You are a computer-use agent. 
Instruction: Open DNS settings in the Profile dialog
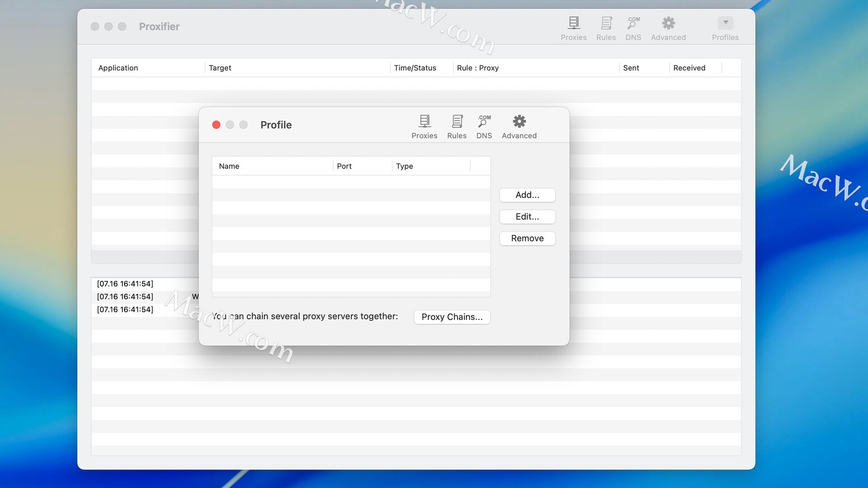coord(484,127)
